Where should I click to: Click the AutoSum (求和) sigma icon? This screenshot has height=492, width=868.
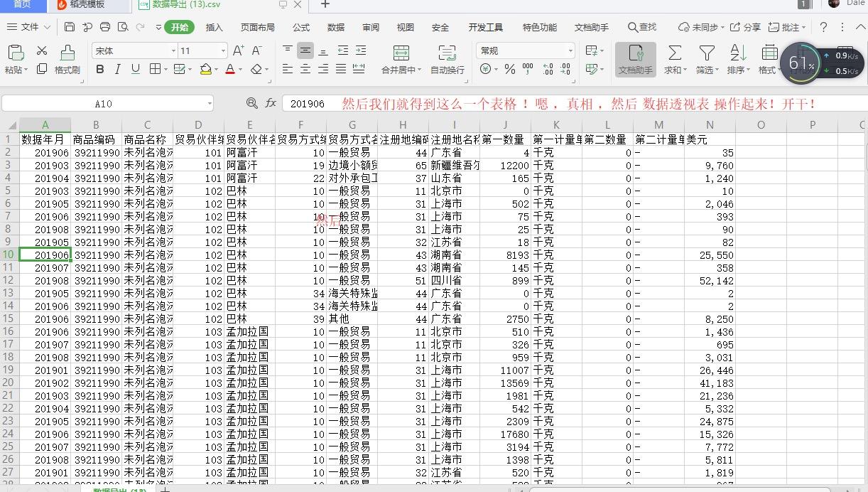675,53
